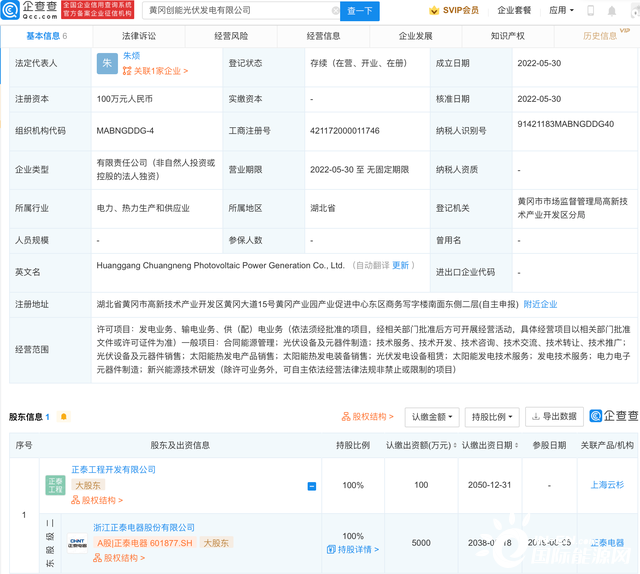The height and width of the screenshot is (574, 640).
Task: Open the 认缴金额 dropdown filter
Action: tap(431, 416)
